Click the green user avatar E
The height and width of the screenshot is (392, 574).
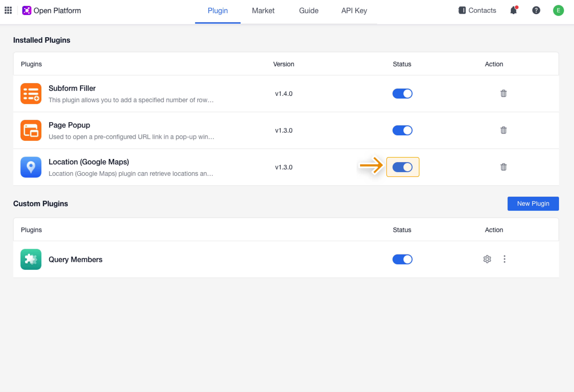pos(558,10)
